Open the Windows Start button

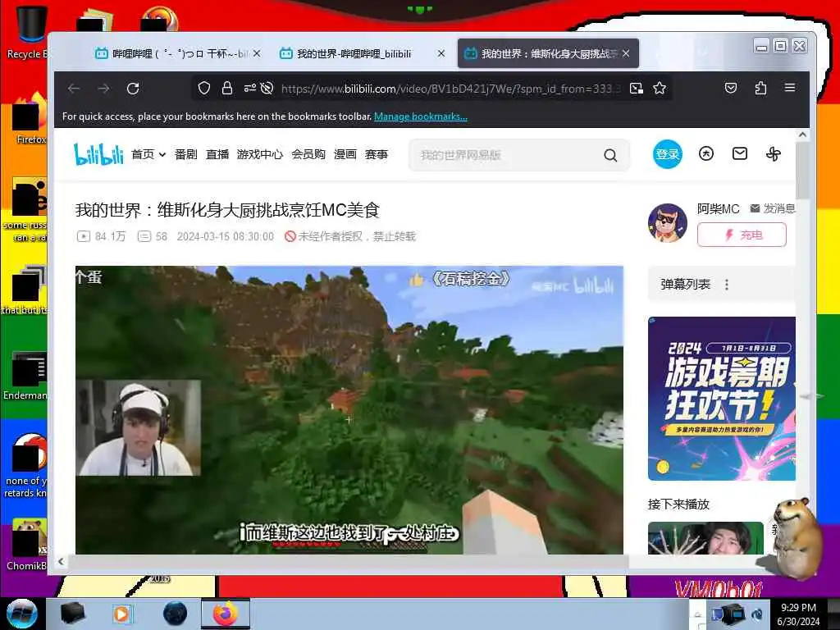21,614
